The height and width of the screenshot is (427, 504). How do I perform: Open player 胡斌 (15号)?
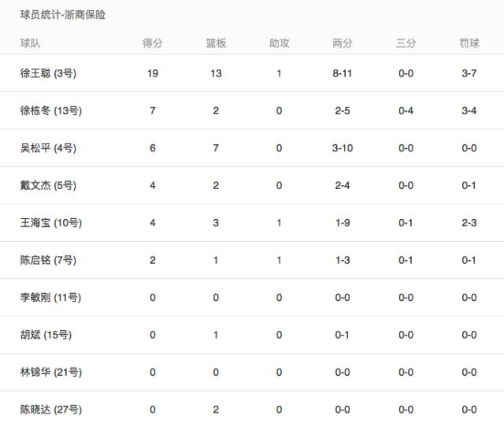(46, 335)
